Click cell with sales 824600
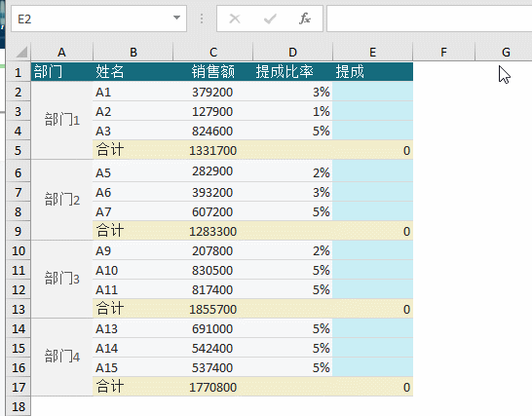The image size is (532, 416). click(x=212, y=131)
